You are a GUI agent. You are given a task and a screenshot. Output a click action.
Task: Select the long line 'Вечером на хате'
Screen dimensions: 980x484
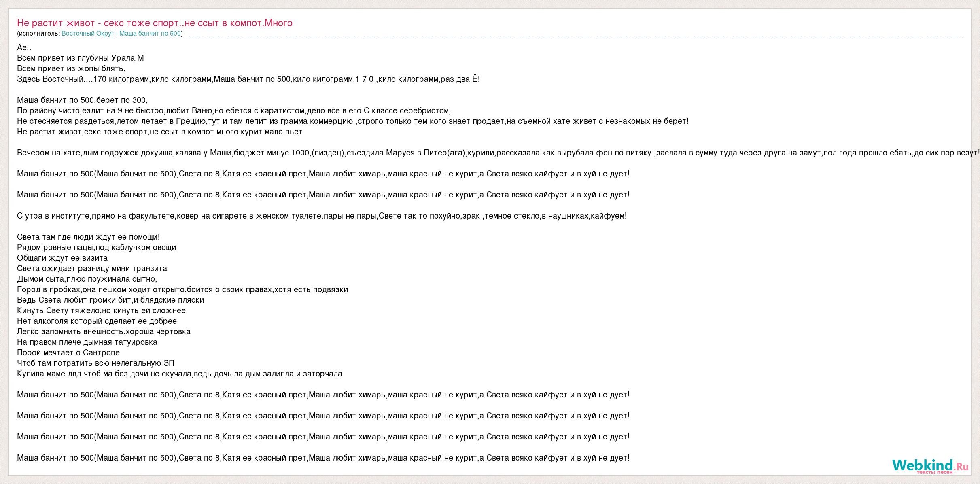tap(498, 153)
